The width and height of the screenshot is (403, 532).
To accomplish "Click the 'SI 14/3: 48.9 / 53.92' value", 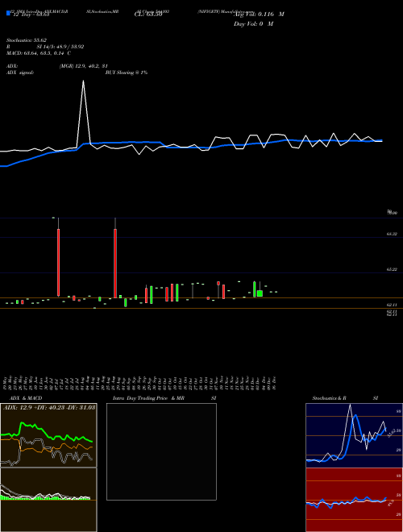I will 60,47.
